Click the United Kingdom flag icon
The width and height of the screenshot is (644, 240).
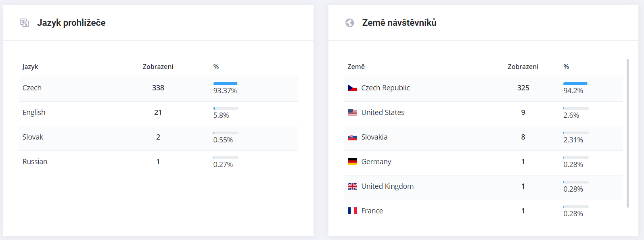(352, 186)
